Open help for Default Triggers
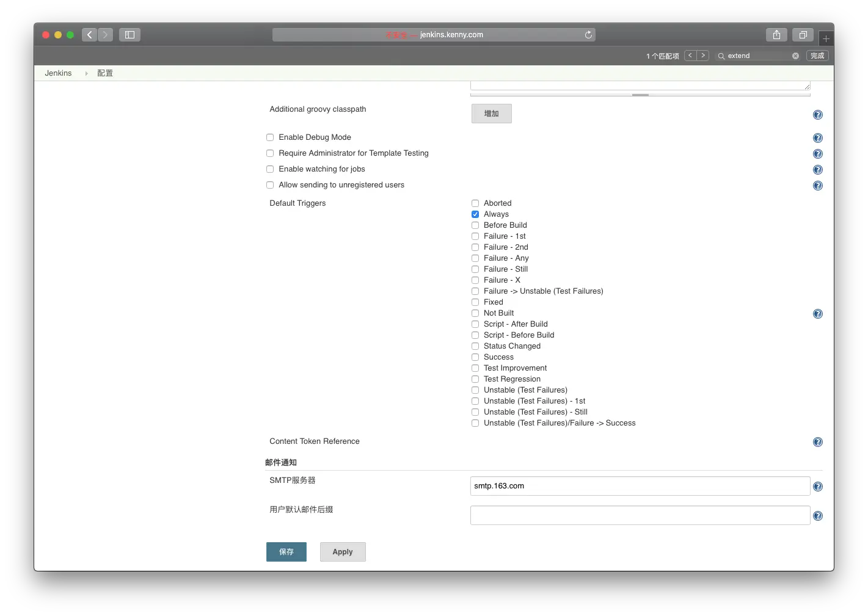 click(x=818, y=314)
